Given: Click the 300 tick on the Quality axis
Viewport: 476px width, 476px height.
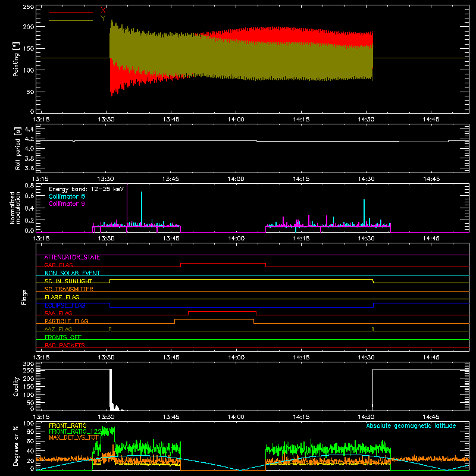Looking at the screenshot, I should pyautogui.click(x=28, y=364).
